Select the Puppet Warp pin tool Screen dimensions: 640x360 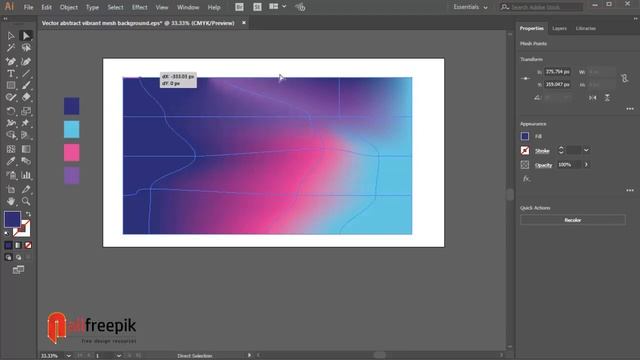point(26,123)
